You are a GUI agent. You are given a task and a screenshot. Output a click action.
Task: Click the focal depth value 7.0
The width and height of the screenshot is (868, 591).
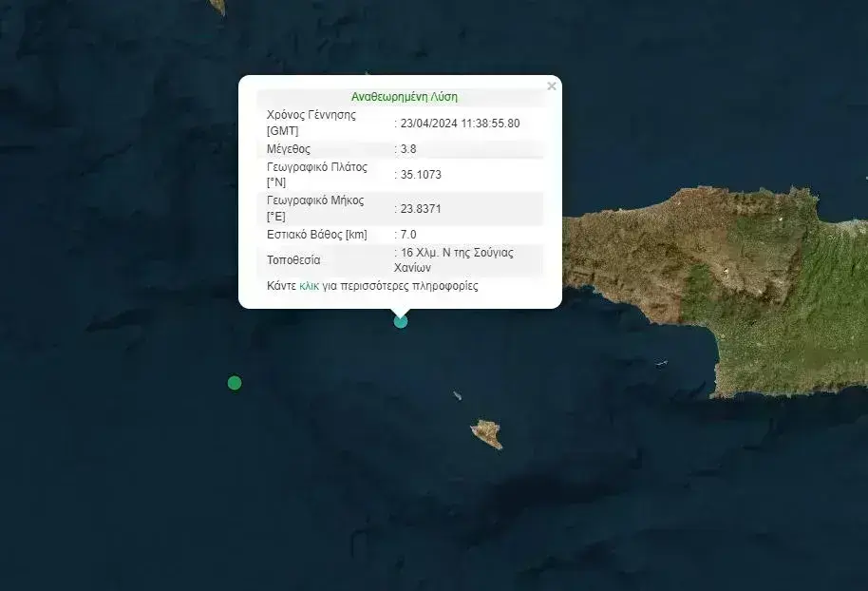408,235
